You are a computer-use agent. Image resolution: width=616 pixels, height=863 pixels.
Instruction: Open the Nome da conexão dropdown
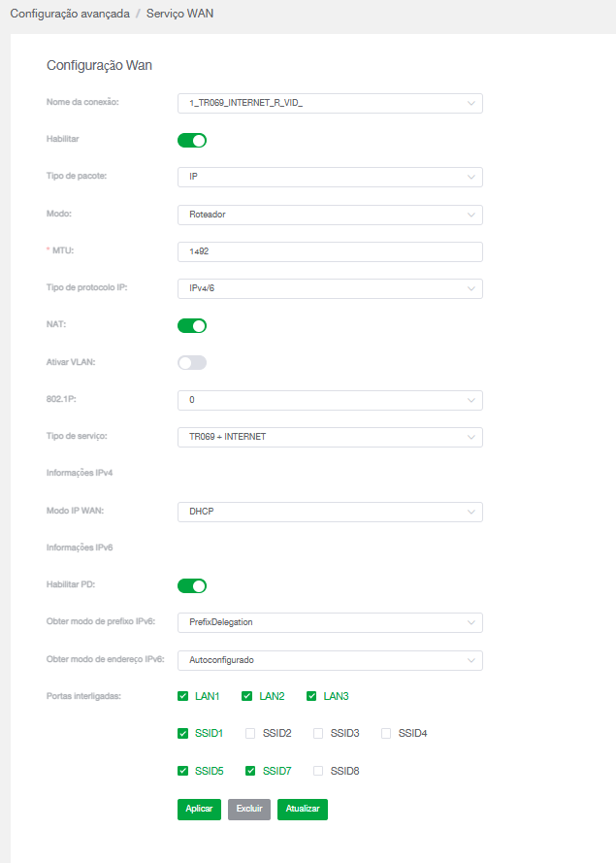coord(330,104)
